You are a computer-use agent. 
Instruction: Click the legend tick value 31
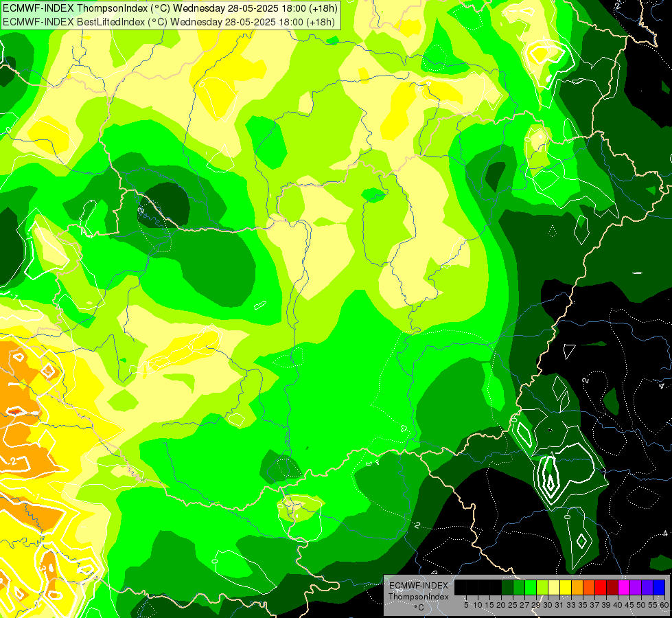559,605
